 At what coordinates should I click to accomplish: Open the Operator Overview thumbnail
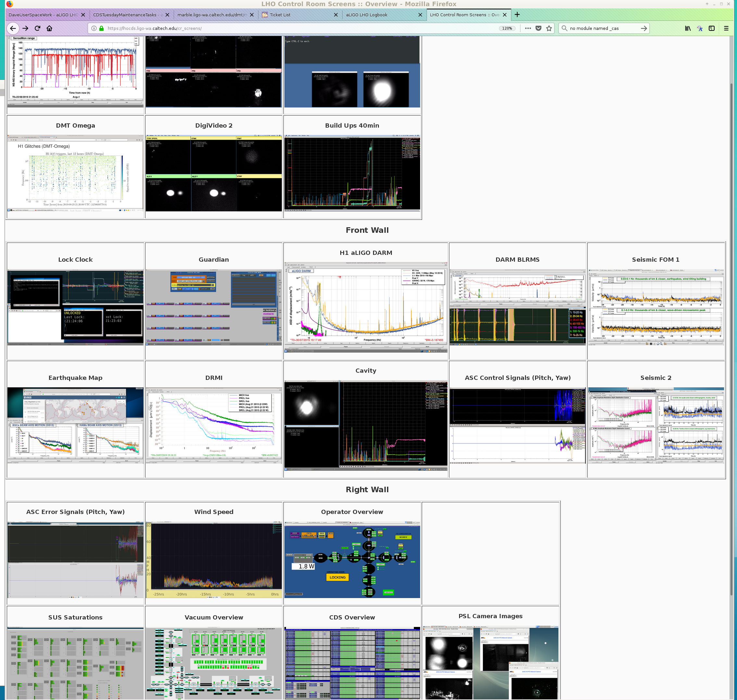tap(352, 560)
